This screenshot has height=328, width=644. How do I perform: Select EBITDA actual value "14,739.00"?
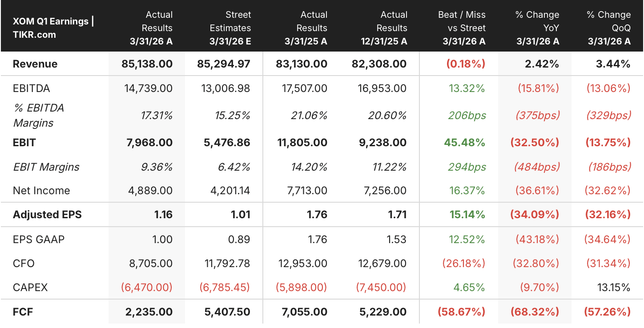click(x=148, y=88)
